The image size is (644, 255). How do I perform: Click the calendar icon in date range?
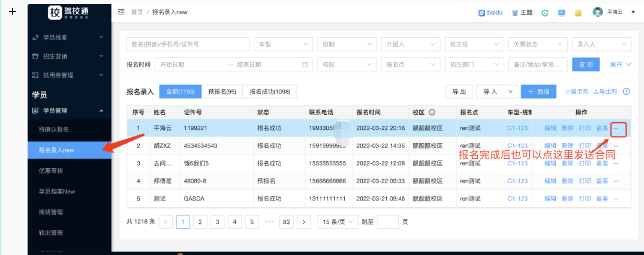coord(305,65)
